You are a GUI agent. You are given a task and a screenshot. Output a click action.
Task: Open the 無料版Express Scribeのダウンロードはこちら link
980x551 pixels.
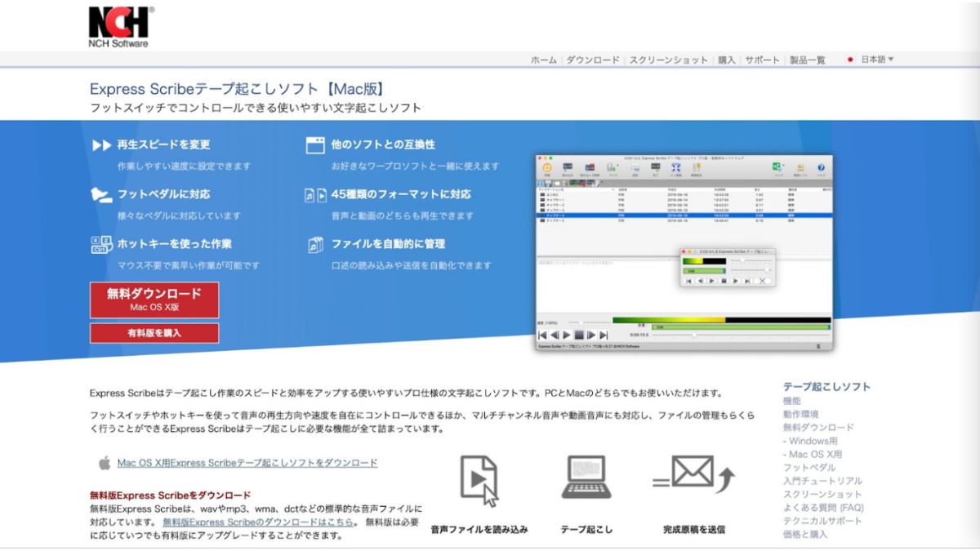click(258, 522)
